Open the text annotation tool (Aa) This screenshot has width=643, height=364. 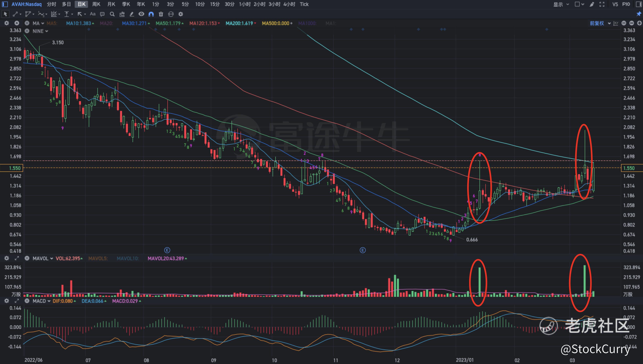coord(93,14)
